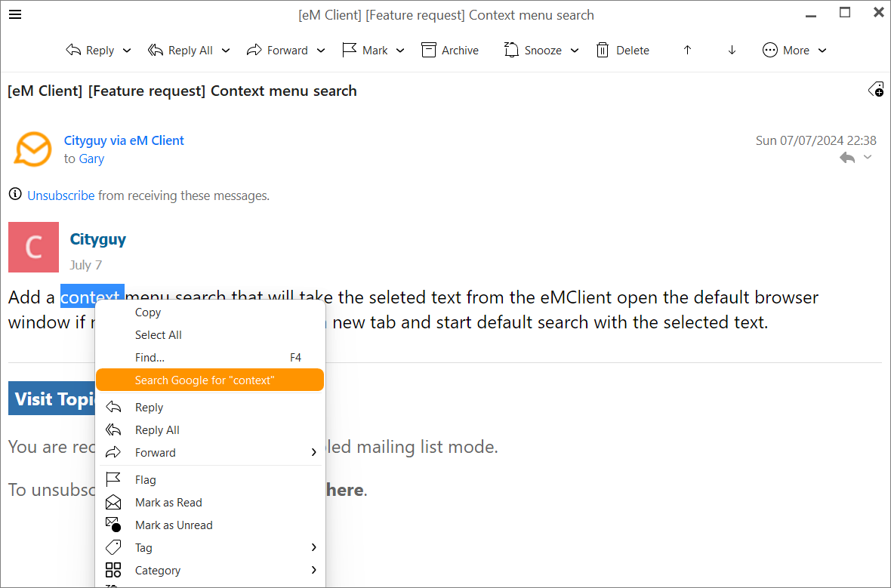
Task: Choose Find... in the context menu
Action: tap(210, 357)
